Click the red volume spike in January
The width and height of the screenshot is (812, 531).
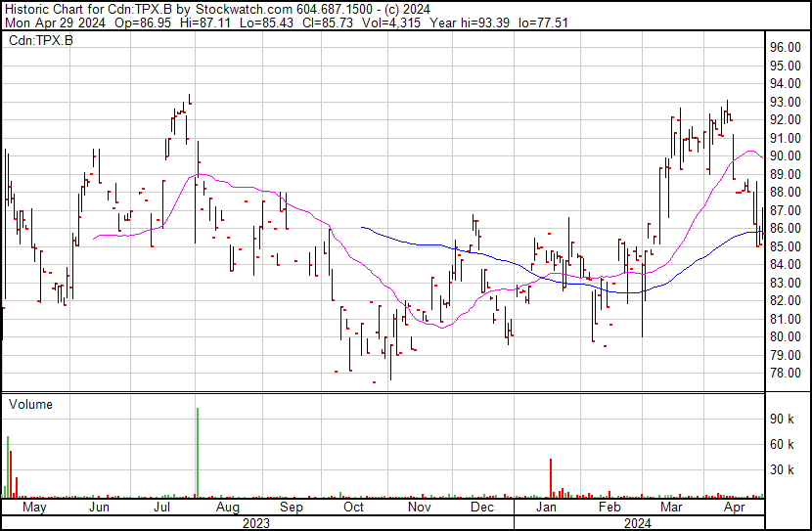[x=551, y=478]
